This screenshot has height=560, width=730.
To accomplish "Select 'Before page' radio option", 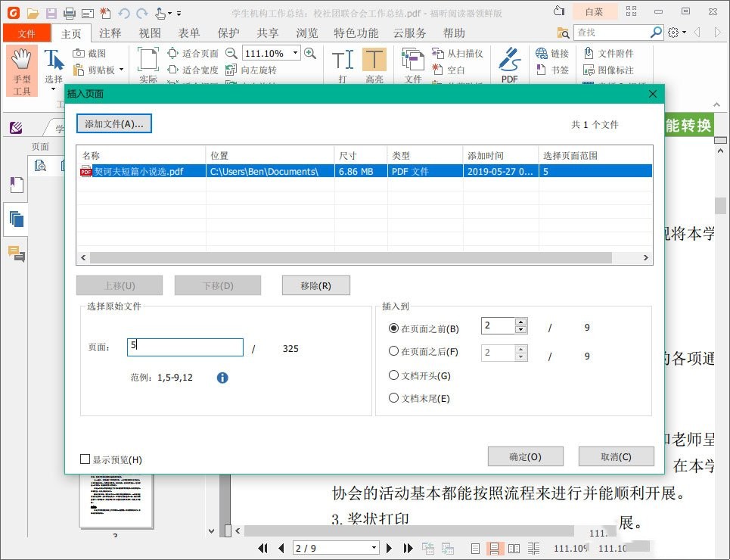I will (393, 328).
